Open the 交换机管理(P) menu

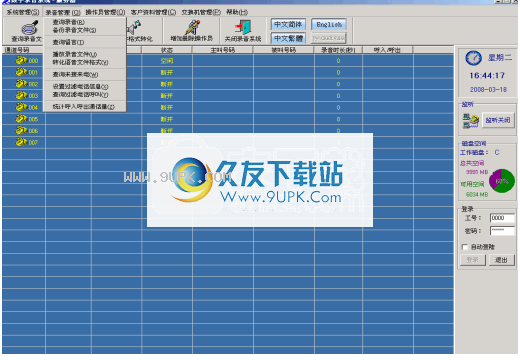[201, 12]
